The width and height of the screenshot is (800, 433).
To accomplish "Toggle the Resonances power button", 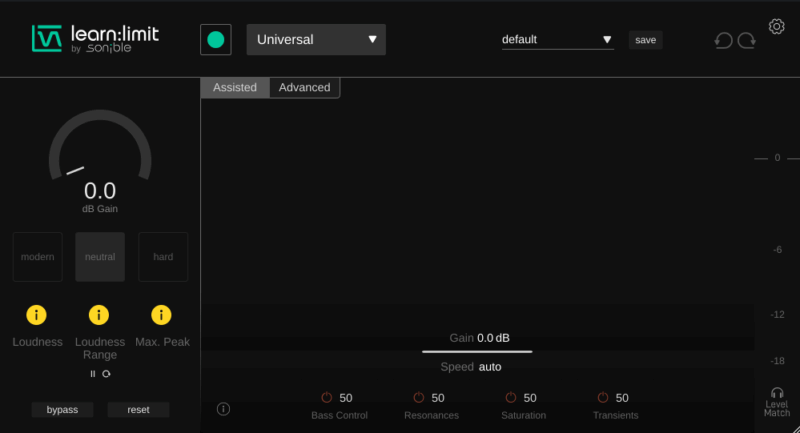I will pos(418,398).
